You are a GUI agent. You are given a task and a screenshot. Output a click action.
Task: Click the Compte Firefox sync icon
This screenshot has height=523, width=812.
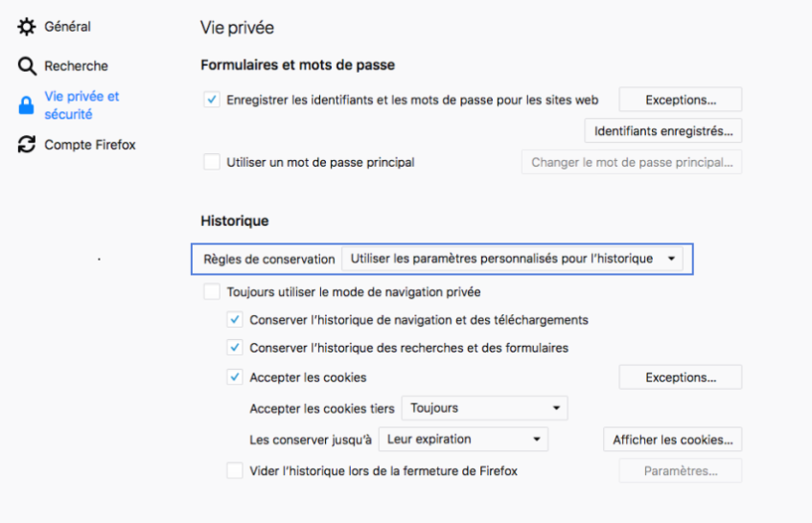pos(27,145)
